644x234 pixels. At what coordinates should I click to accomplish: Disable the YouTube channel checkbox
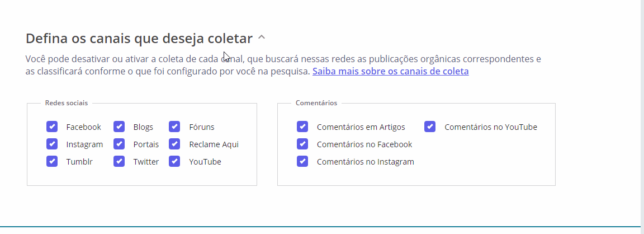[174, 162]
